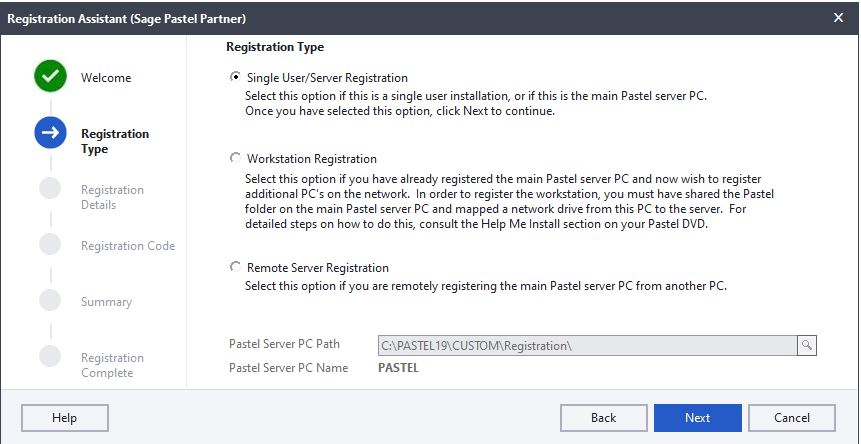
Task: Select Remote Server Registration radio button
Action: 235,267
